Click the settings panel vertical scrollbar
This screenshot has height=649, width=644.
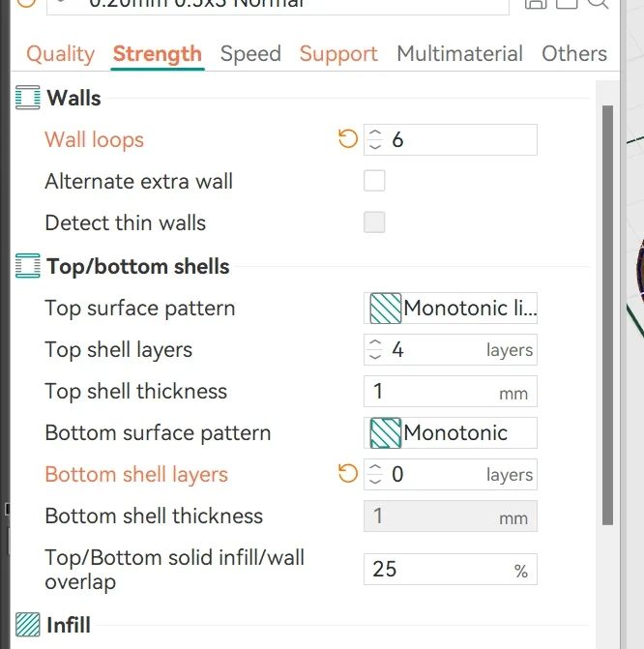point(607,315)
